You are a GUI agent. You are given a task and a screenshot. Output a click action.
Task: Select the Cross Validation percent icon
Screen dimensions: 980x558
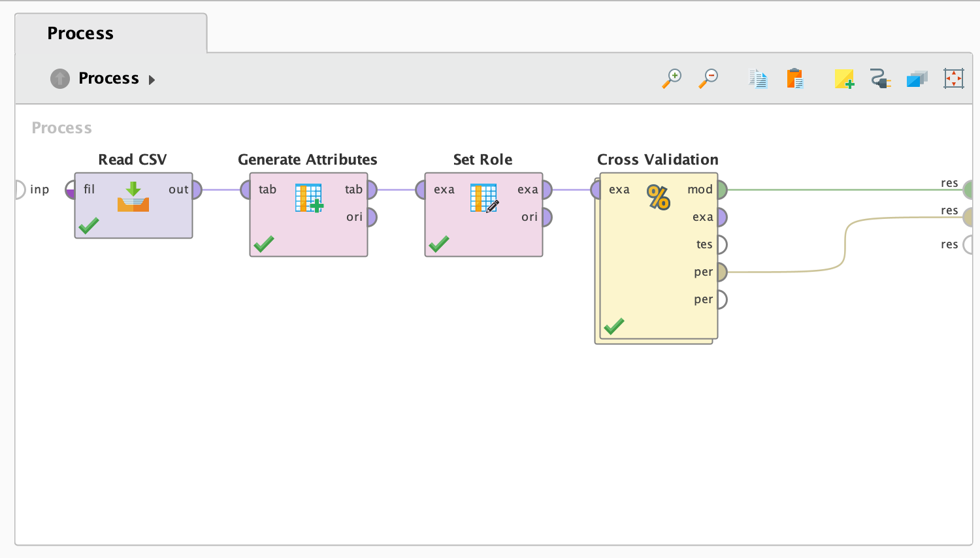coord(658,197)
